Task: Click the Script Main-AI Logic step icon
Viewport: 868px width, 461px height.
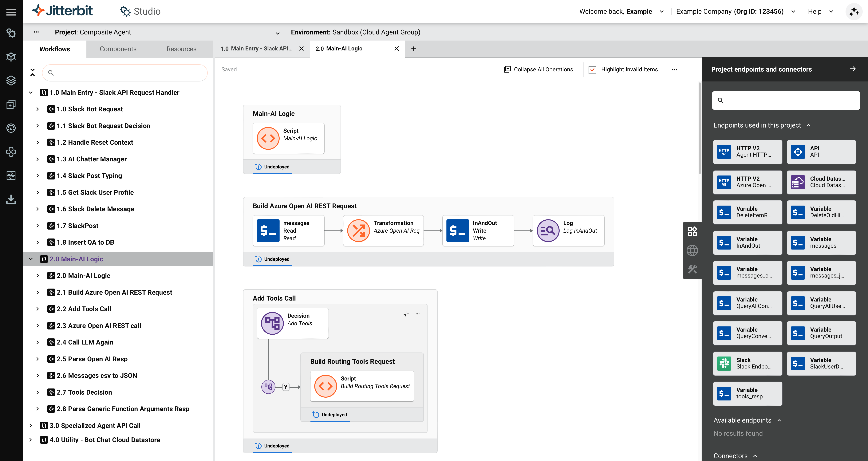Action: coord(268,138)
